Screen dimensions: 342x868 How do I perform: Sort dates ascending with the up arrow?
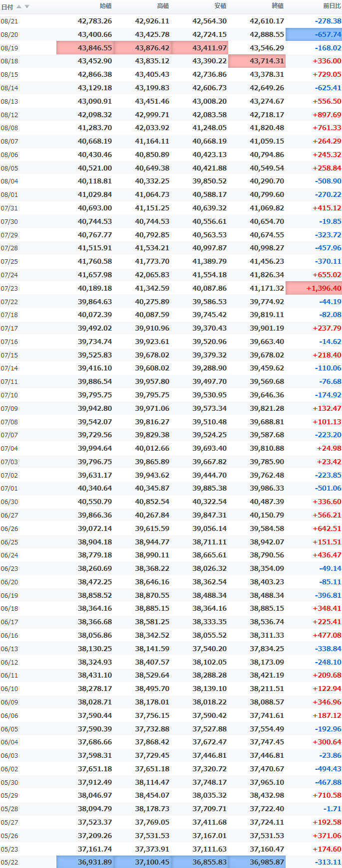point(19,6)
